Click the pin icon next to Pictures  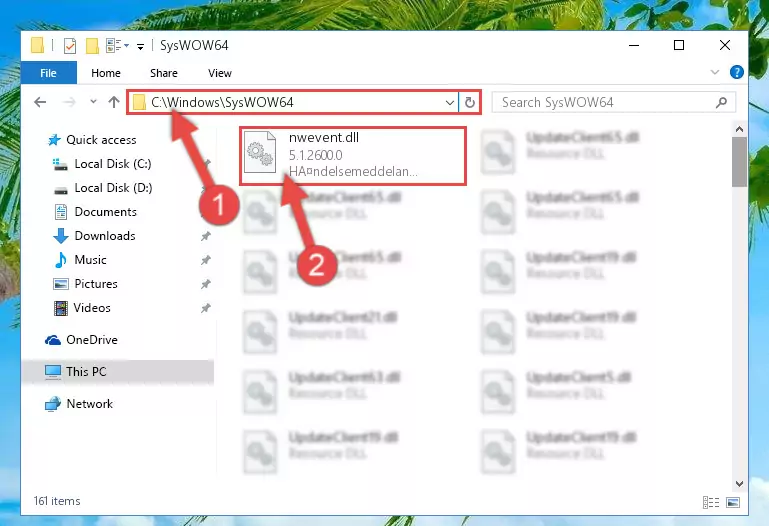click(x=205, y=284)
